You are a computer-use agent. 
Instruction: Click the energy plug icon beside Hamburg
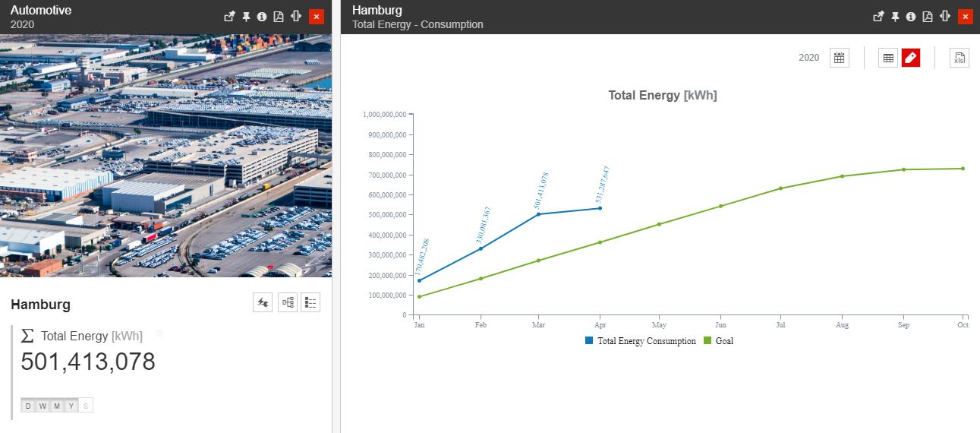tap(263, 302)
